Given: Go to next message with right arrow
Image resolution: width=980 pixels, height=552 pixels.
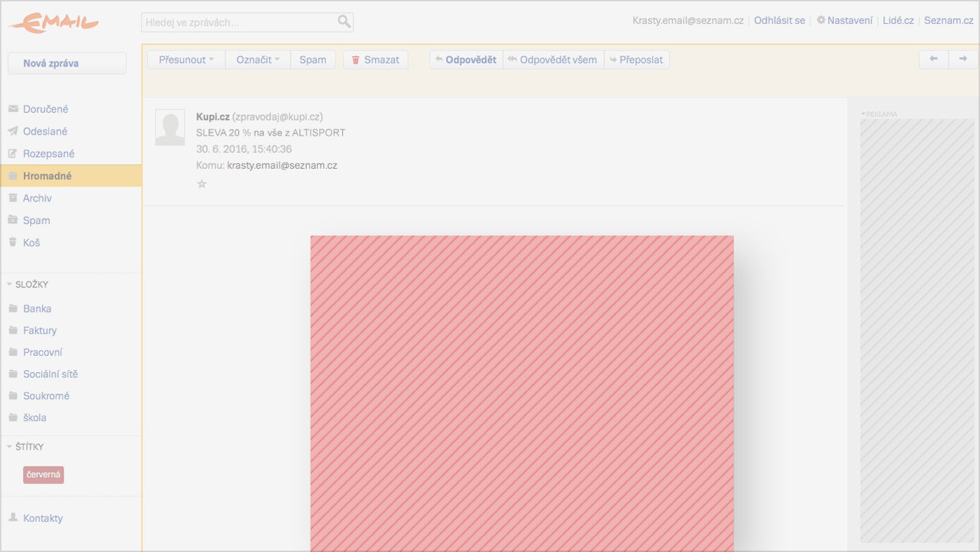Looking at the screenshot, I should [x=963, y=60].
